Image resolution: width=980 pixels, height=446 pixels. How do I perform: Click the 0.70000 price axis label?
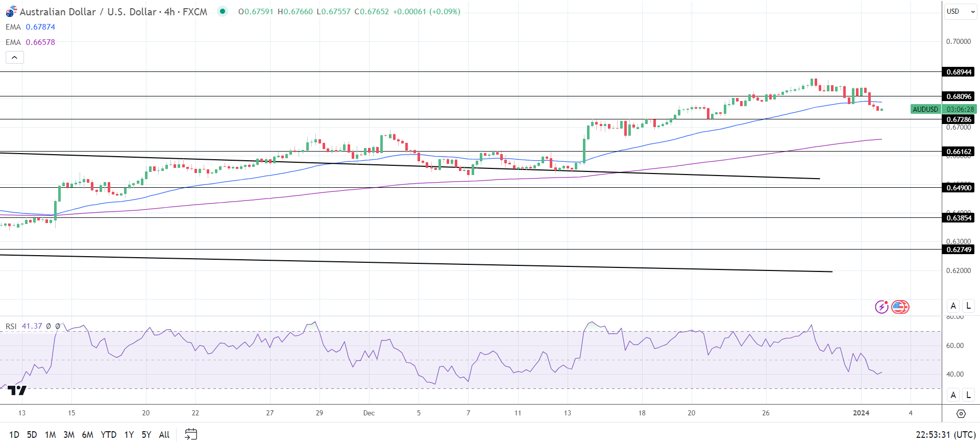(x=959, y=41)
